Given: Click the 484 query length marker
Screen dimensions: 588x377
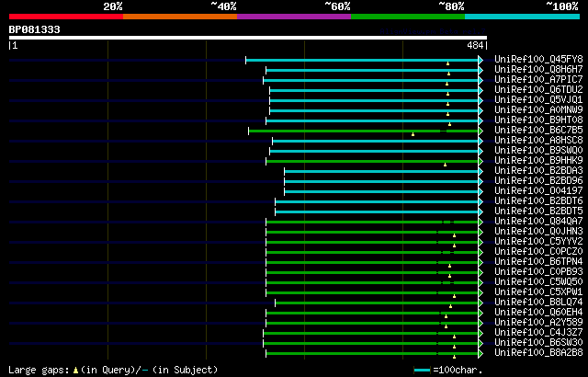Looking at the screenshot, I should pos(475,45).
